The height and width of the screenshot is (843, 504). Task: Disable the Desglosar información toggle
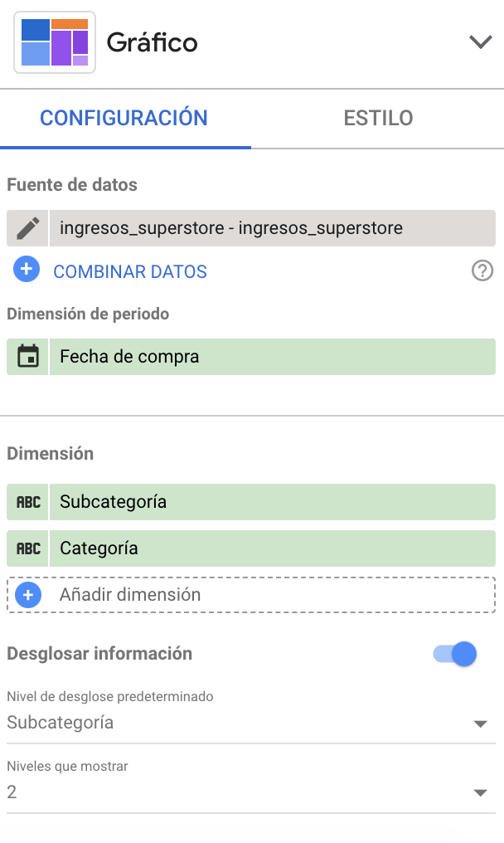coord(455,654)
